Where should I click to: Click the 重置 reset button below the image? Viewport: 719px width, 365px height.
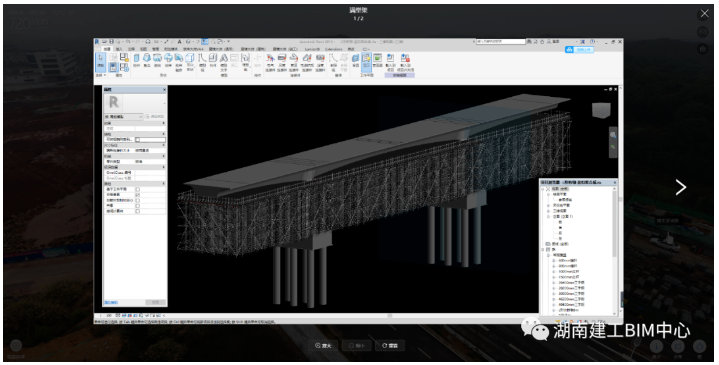tap(390, 346)
